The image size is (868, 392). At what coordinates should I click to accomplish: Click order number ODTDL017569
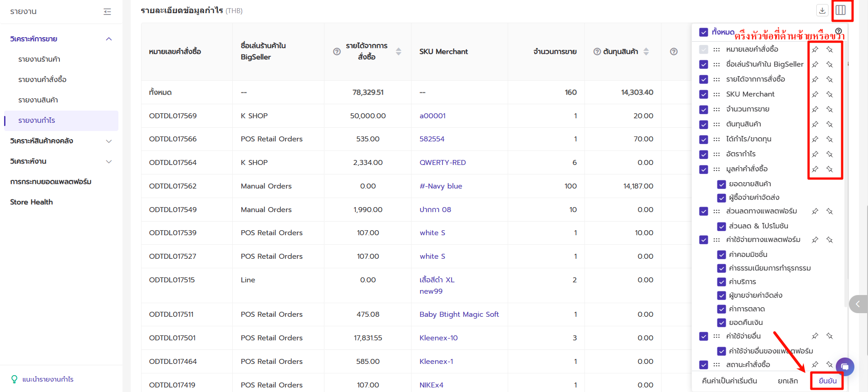pos(173,116)
